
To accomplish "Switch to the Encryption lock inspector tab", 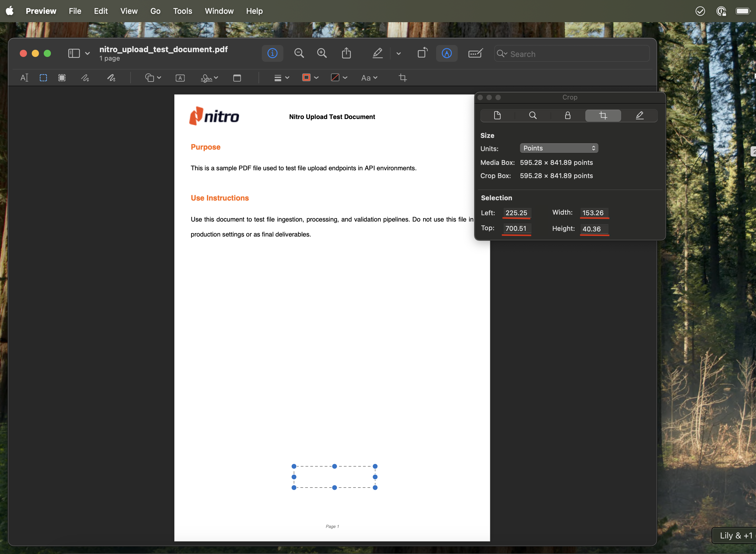I will (568, 116).
